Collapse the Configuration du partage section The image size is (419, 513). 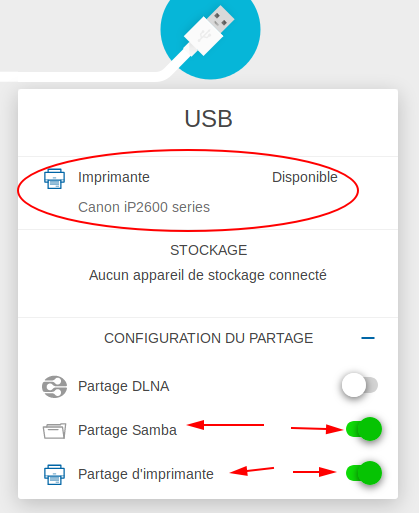[x=368, y=338]
